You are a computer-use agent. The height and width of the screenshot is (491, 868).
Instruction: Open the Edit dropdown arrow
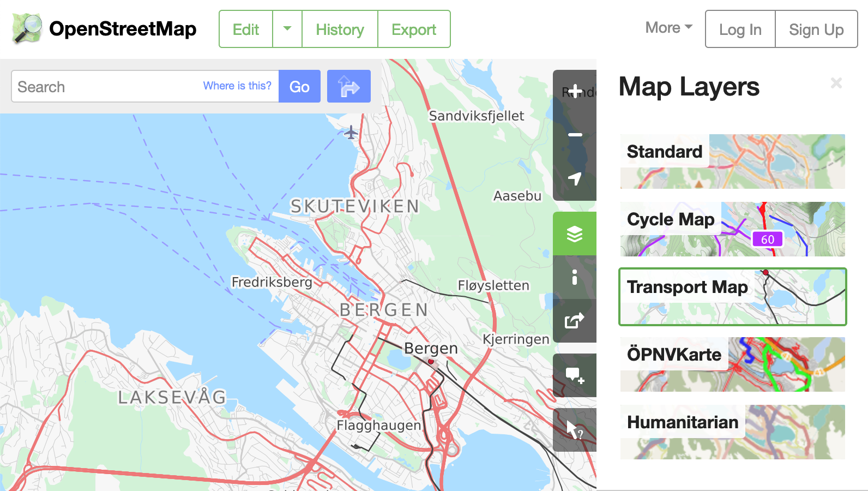pyautogui.click(x=287, y=29)
